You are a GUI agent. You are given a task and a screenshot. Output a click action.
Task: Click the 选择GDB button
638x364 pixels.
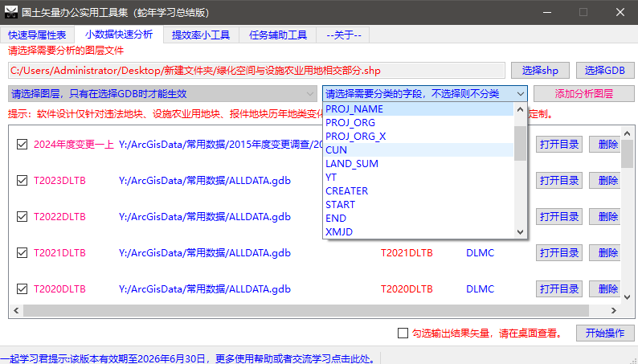tap(604, 70)
